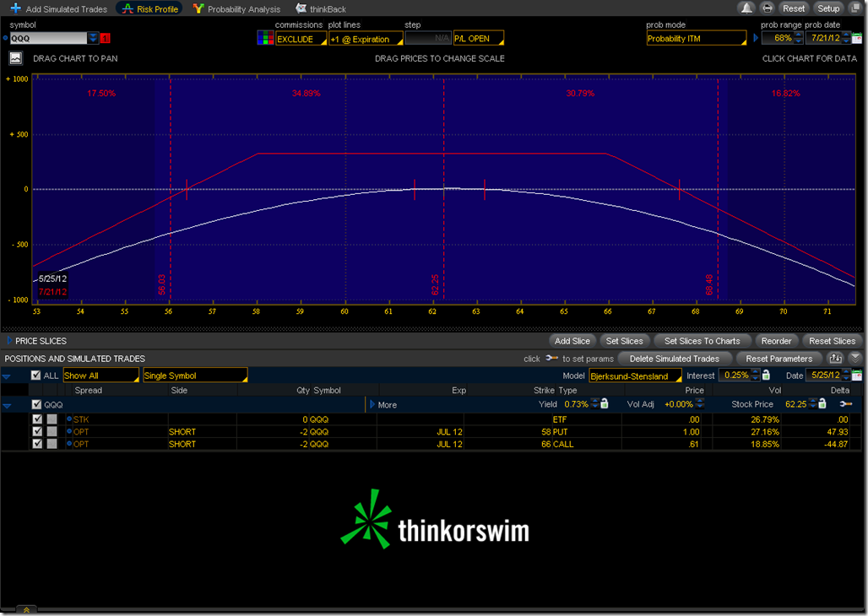The height and width of the screenshot is (616, 868).
Task: Expand the PRICE SLICES section
Action: (8, 340)
